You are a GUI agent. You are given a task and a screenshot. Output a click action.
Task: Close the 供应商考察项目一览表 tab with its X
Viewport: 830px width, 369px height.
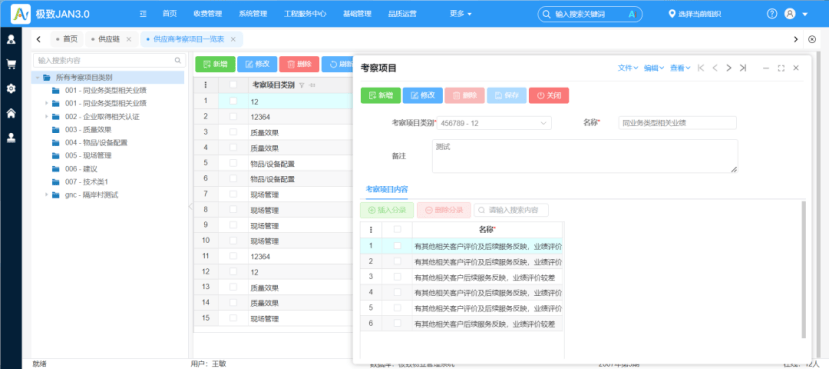(233, 39)
